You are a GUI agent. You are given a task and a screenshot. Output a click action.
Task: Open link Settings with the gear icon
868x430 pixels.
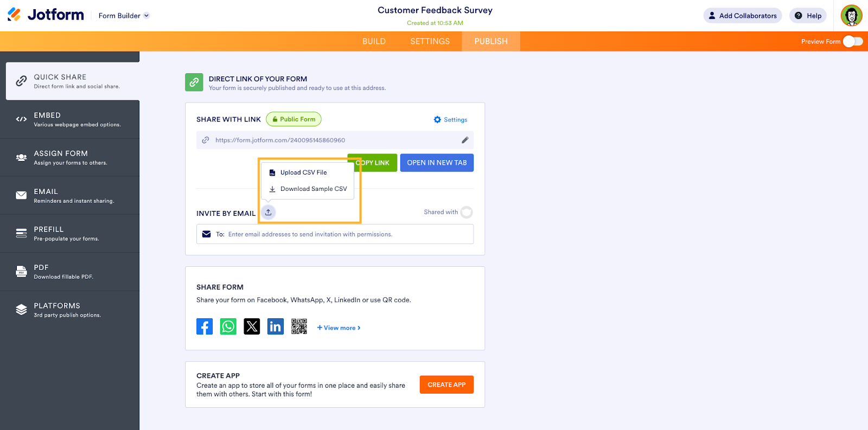pos(450,120)
